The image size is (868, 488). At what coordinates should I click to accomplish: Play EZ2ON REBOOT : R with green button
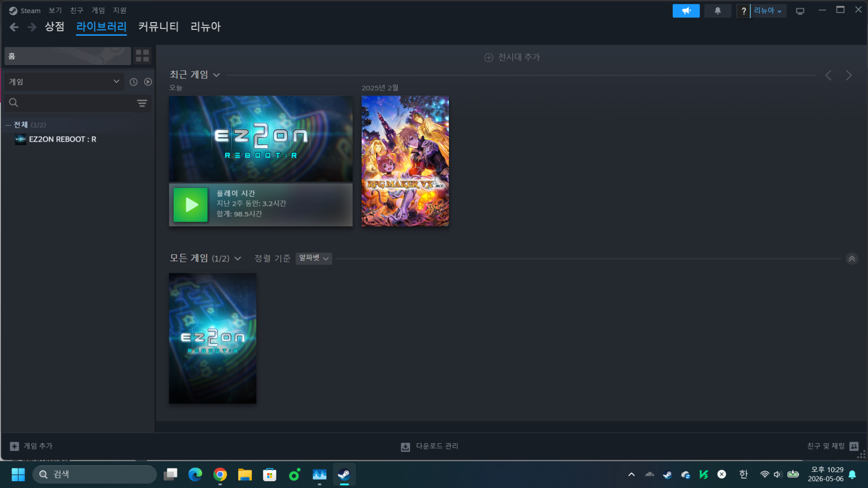coord(190,205)
